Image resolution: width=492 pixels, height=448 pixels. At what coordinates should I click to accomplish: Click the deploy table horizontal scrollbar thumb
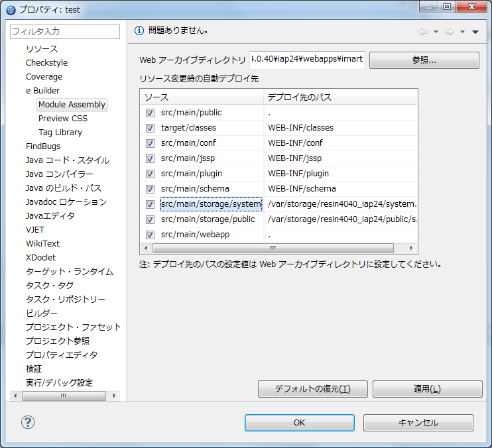point(273,249)
